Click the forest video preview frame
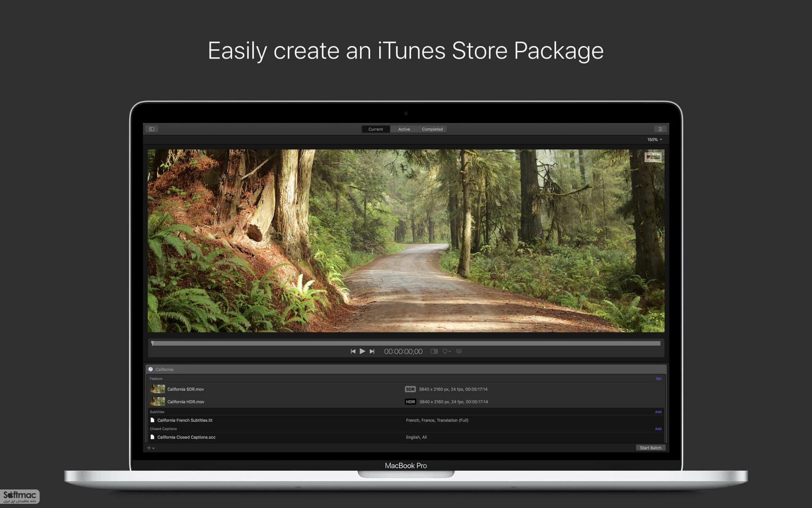Viewport: 812px width, 508px height. [406, 241]
